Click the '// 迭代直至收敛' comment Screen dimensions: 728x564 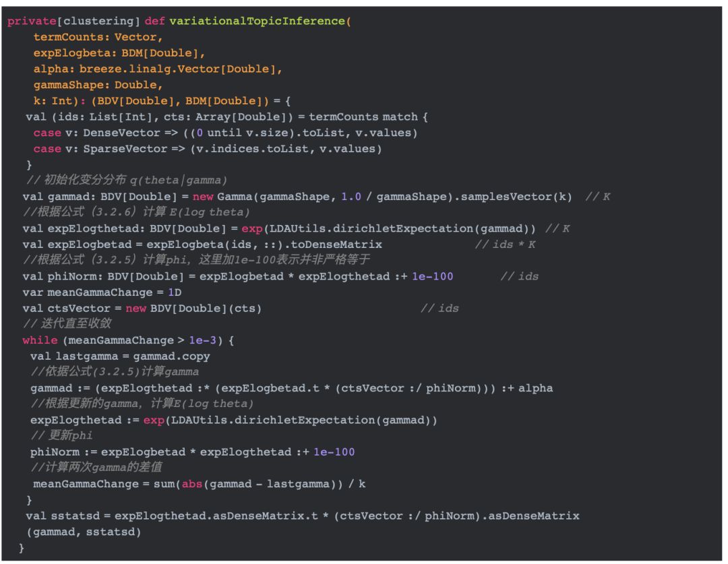coord(67,323)
